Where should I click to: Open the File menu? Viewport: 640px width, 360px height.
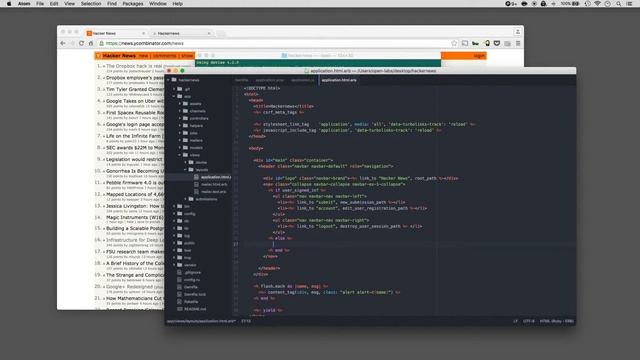click(40, 4)
